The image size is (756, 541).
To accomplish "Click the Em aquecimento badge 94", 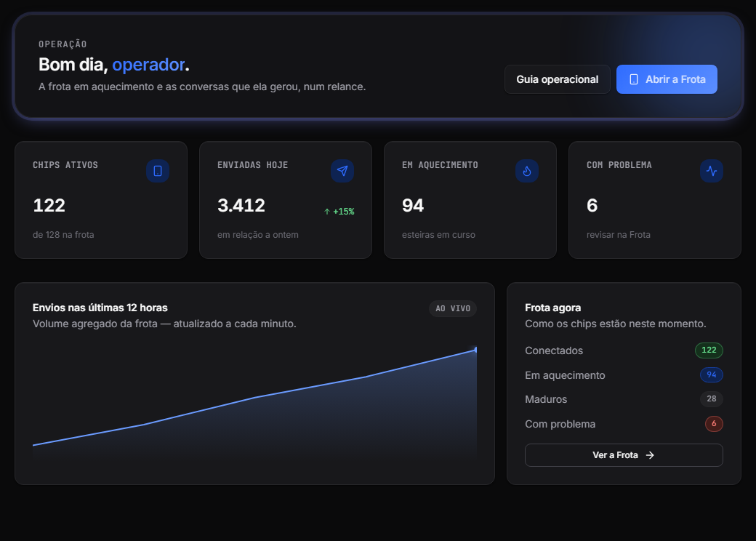I will [711, 374].
